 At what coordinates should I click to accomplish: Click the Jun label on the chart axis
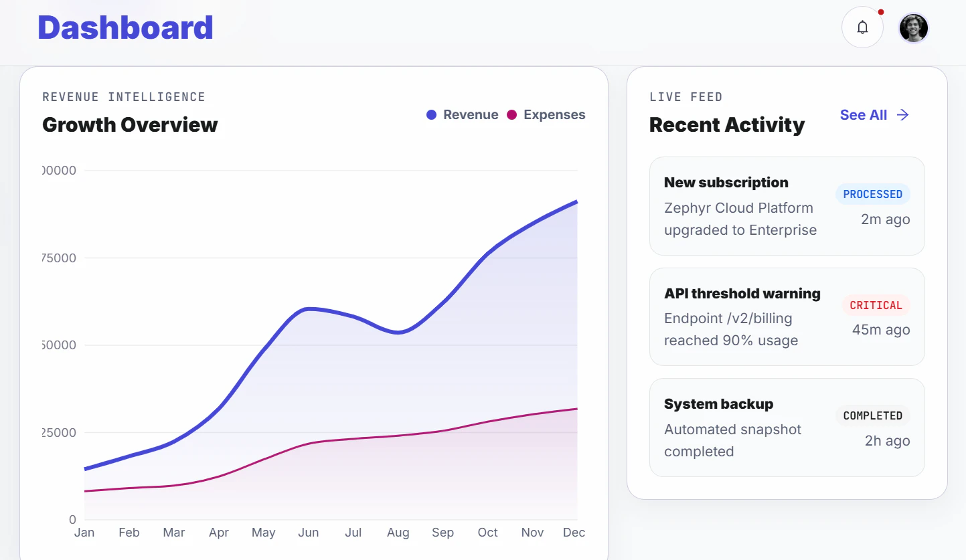point(309,533)
